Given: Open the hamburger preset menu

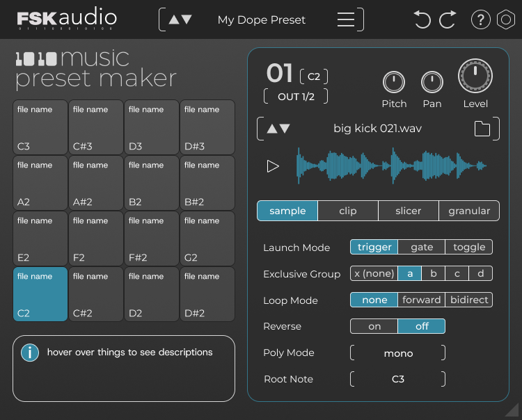Looking at the screenshot, I should point(346,19).
